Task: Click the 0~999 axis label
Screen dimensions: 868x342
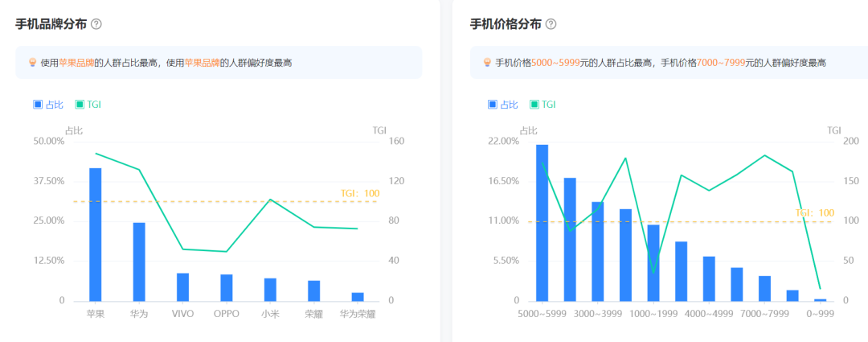Action: pos(821,314)
